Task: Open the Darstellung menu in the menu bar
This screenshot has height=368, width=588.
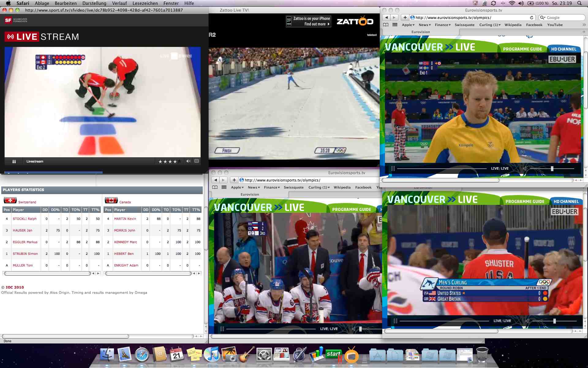Action: (x=94, y=3)
